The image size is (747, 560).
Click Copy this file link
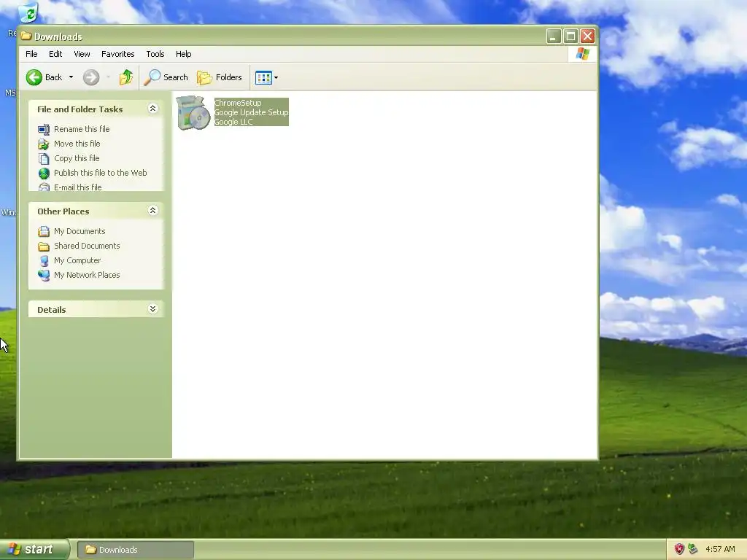tap(76, 158)
